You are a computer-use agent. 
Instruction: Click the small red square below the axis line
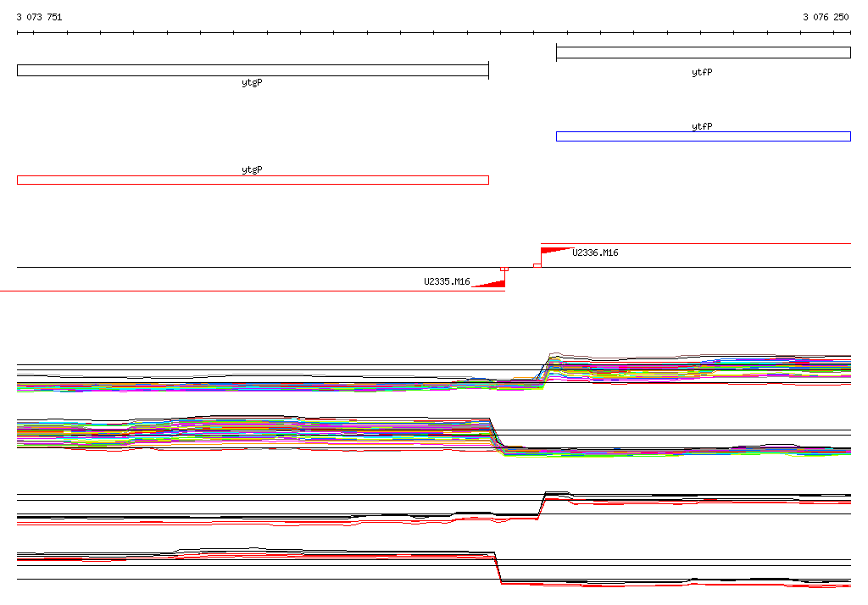(504, 269)
